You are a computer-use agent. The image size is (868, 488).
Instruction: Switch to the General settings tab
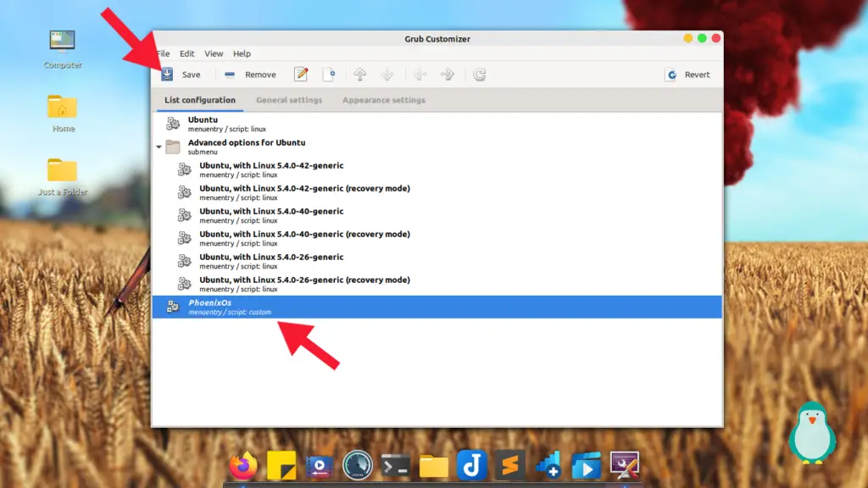tap(289, 100)
